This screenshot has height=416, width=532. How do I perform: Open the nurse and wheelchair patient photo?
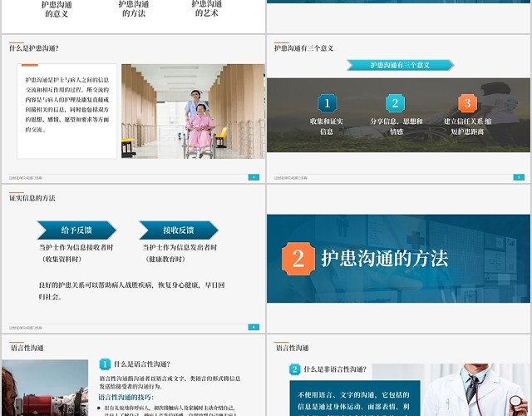[x=193, y=111]
